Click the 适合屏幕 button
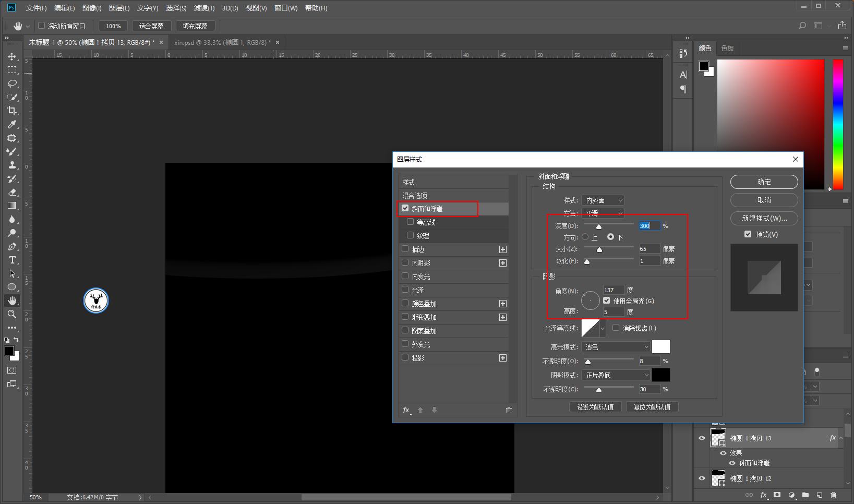 point(151,26)
